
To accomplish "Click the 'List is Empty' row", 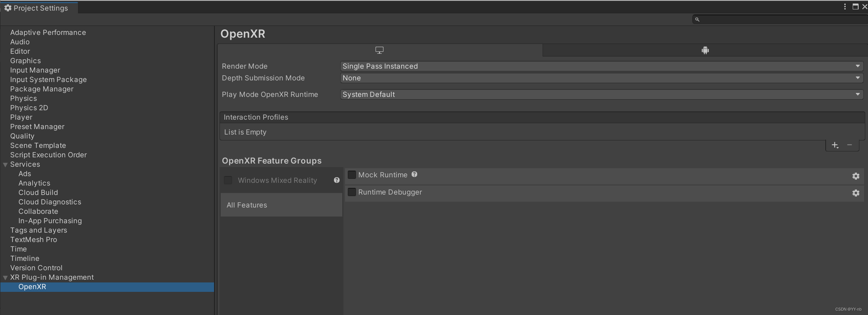I will click(542, 132).
